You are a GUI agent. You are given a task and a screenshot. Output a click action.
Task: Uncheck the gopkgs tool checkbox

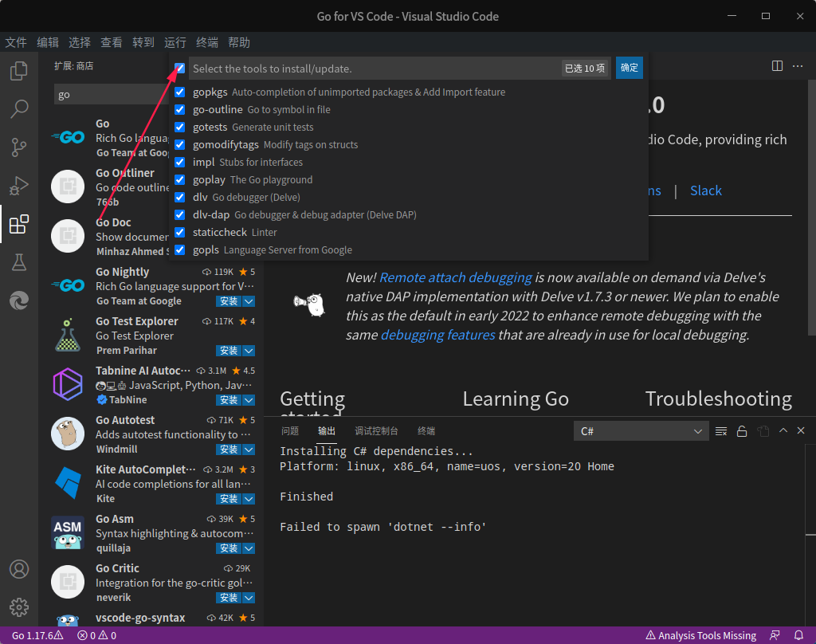click(x=179, y=92)
